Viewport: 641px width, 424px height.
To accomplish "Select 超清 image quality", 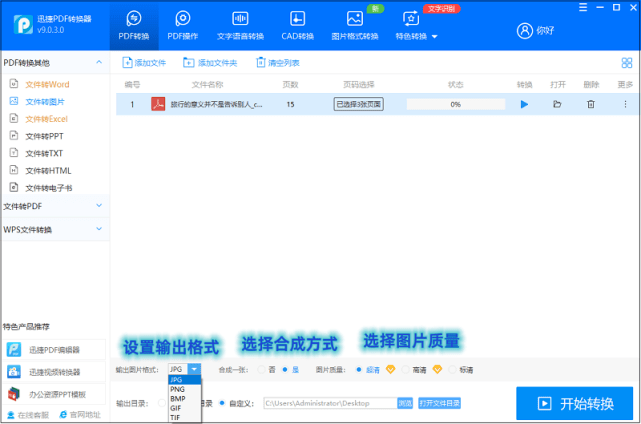I will click(359, 370).
